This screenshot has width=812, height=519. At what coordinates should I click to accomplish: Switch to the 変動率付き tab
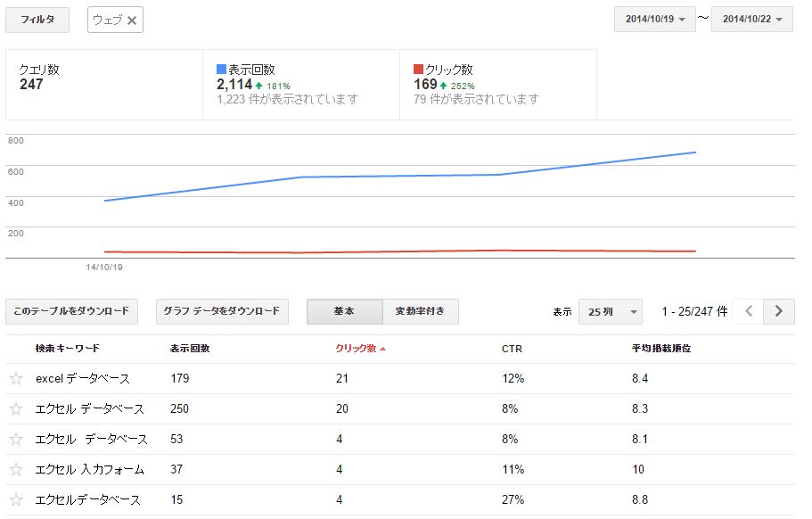(x=420, y=311)
